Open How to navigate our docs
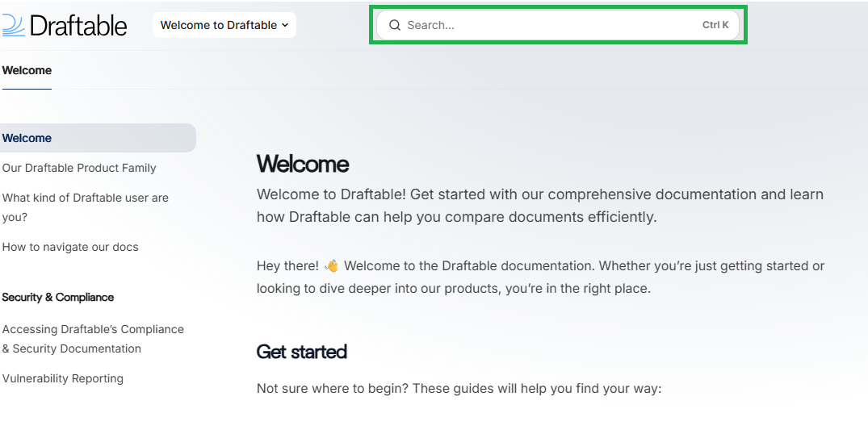This screenshot has width=868, height=434. pyautogui.click(x=70, y=247)
